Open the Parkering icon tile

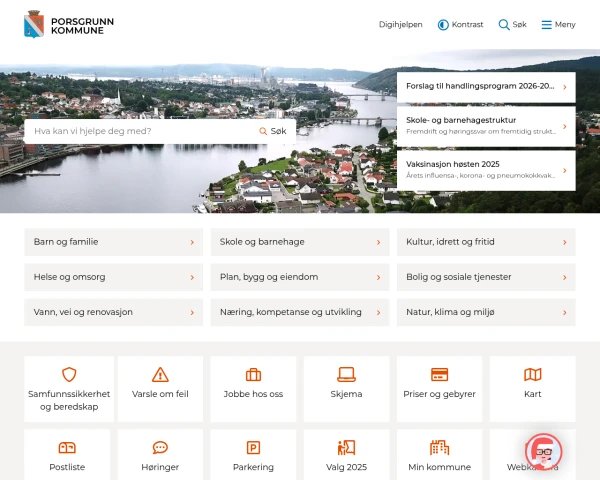point(253,448)
